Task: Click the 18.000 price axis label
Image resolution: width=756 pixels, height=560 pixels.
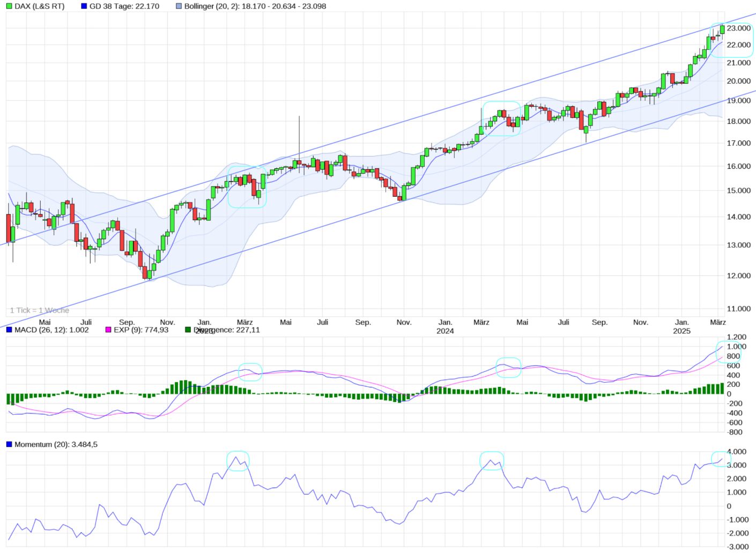Action: (x=739, y=121)
